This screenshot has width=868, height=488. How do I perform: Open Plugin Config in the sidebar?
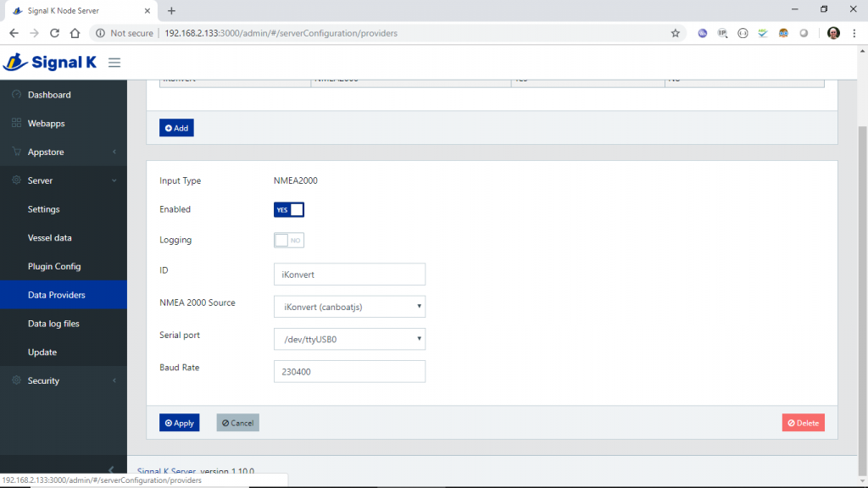[54, 267]
